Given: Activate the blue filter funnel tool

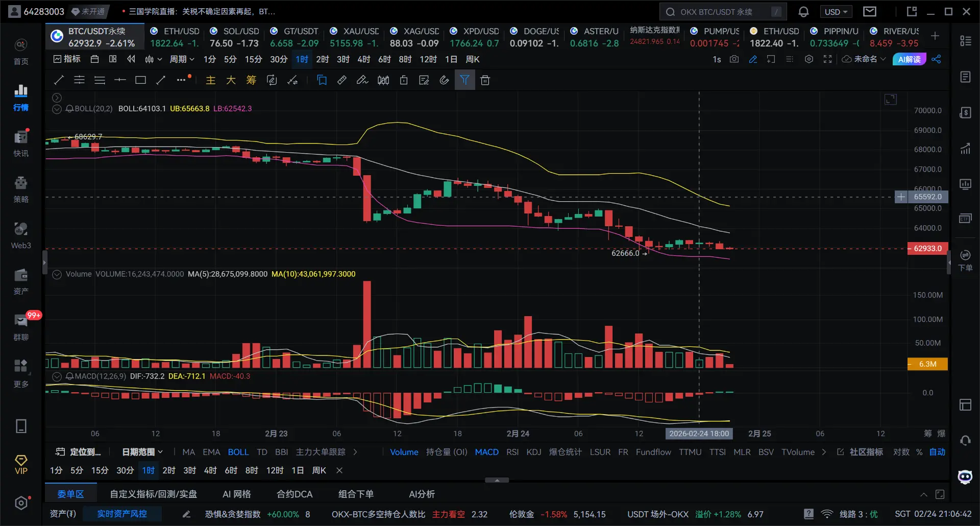Looking at the screenshot, I should [x=464, y=80].
